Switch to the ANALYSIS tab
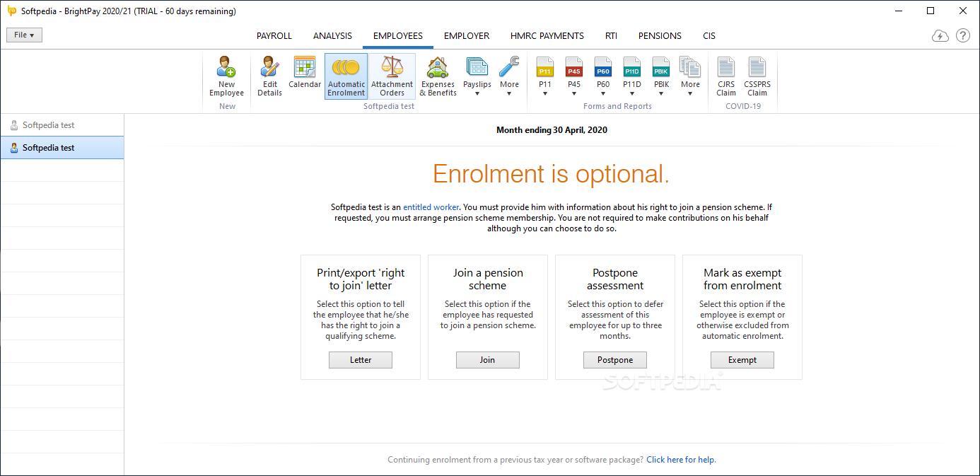 pyautogui.click(x=332, y=35)
